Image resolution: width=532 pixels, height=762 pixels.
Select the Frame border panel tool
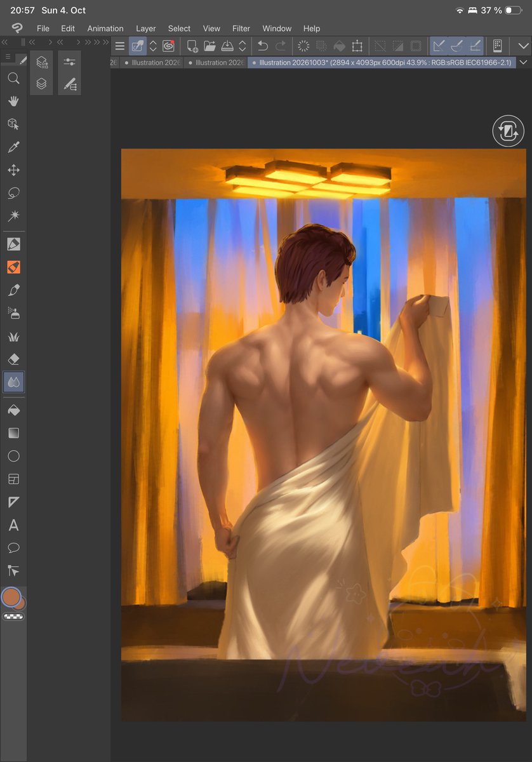point(13,479)
